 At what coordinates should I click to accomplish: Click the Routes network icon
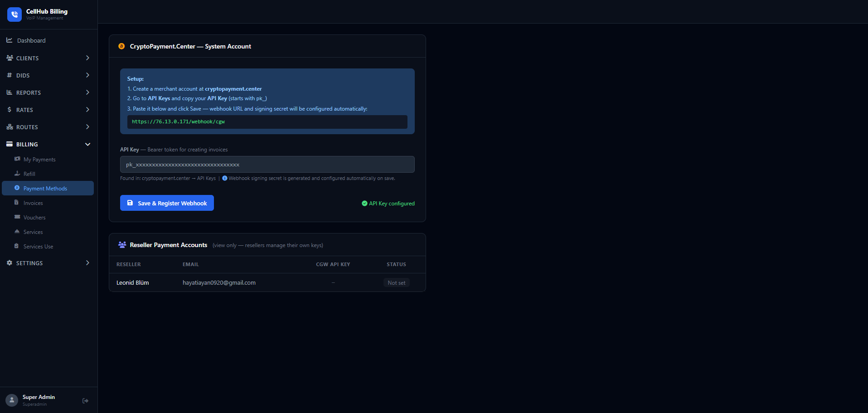[x=10, y=127]
